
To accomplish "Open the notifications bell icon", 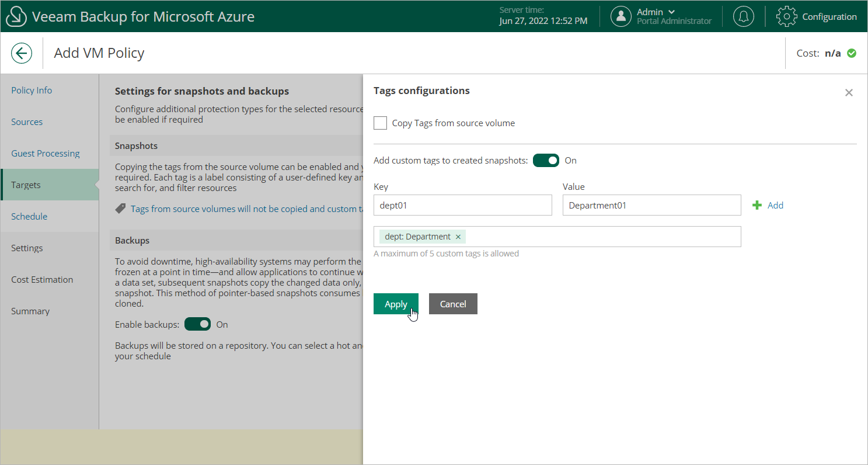I will 743,16.
